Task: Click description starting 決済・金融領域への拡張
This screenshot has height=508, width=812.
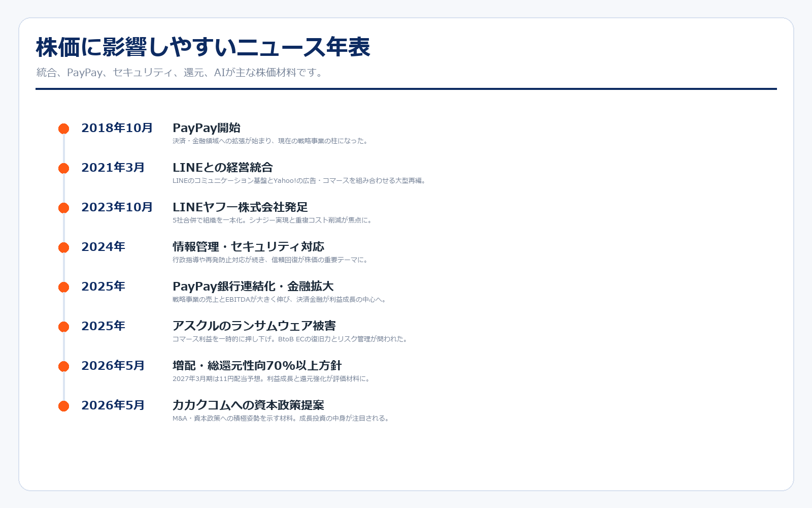Action: click(x=270, y=141)
